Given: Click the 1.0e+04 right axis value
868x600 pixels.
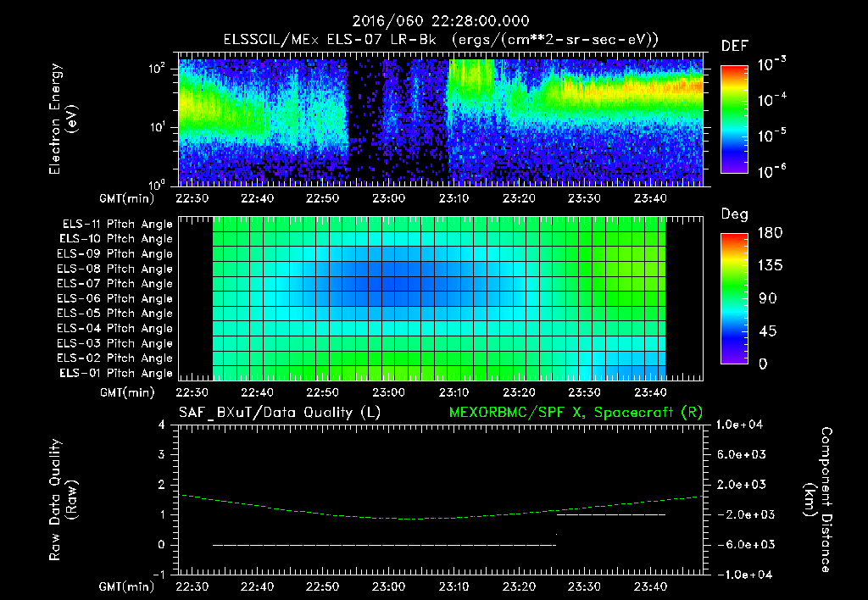Looking at the screenshot, I should [x=739, y=425].
